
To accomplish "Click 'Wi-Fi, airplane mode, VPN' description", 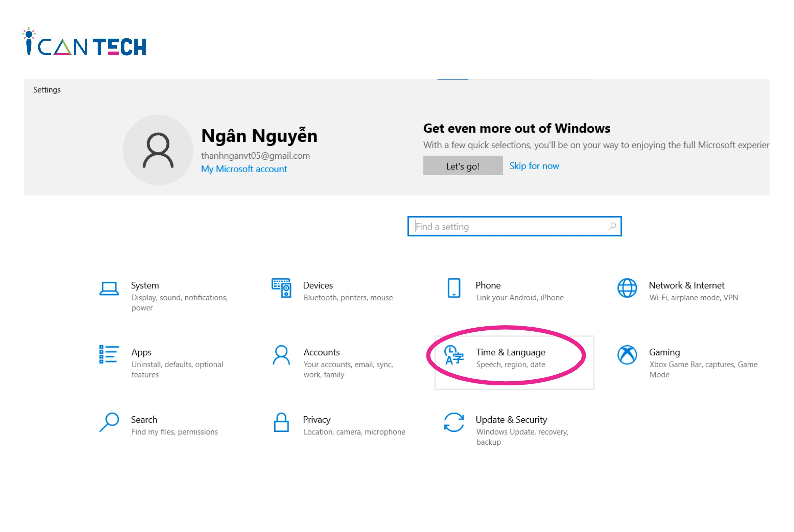I will click(x=693, y=298).
